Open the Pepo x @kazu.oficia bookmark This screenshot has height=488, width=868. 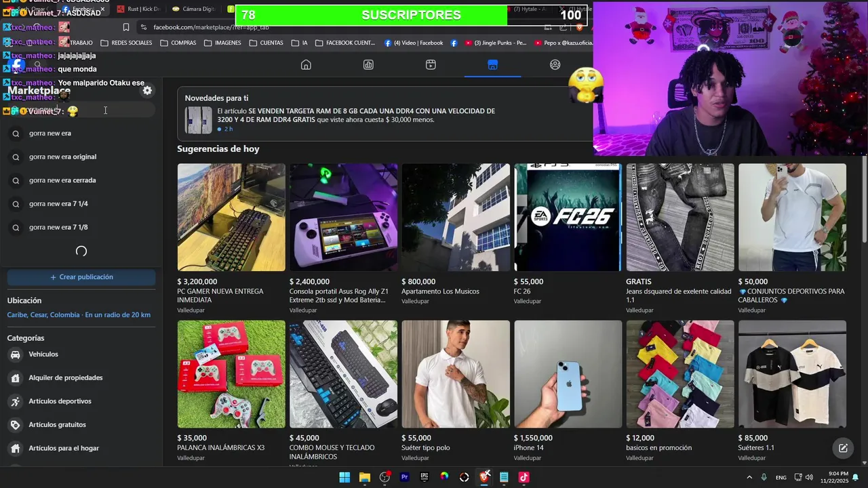564,43
